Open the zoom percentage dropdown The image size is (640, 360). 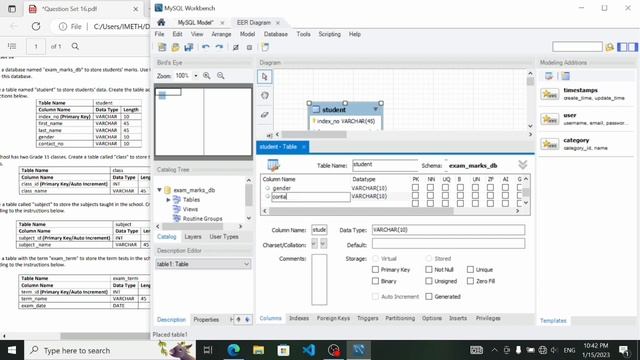[x=196, y=76]
